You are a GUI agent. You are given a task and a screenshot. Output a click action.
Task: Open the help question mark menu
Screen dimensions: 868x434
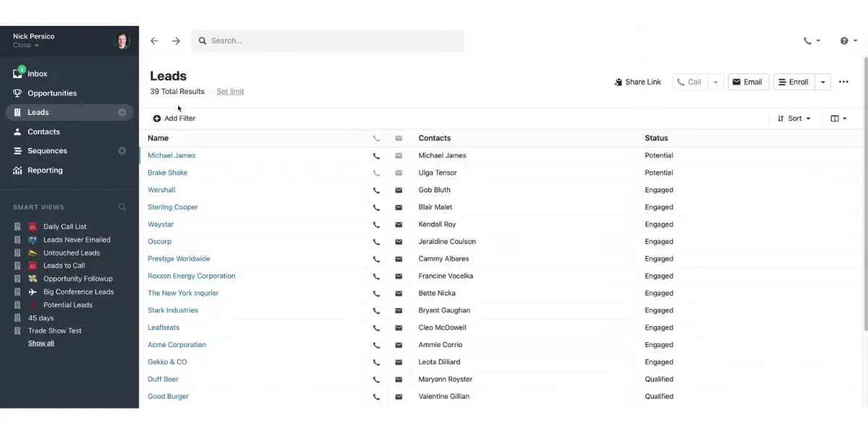pyautogui.click(x=848, y=41)
